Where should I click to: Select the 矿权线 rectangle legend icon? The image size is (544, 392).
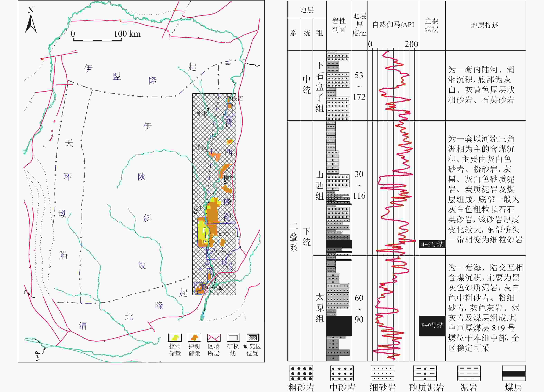(233, 338)
